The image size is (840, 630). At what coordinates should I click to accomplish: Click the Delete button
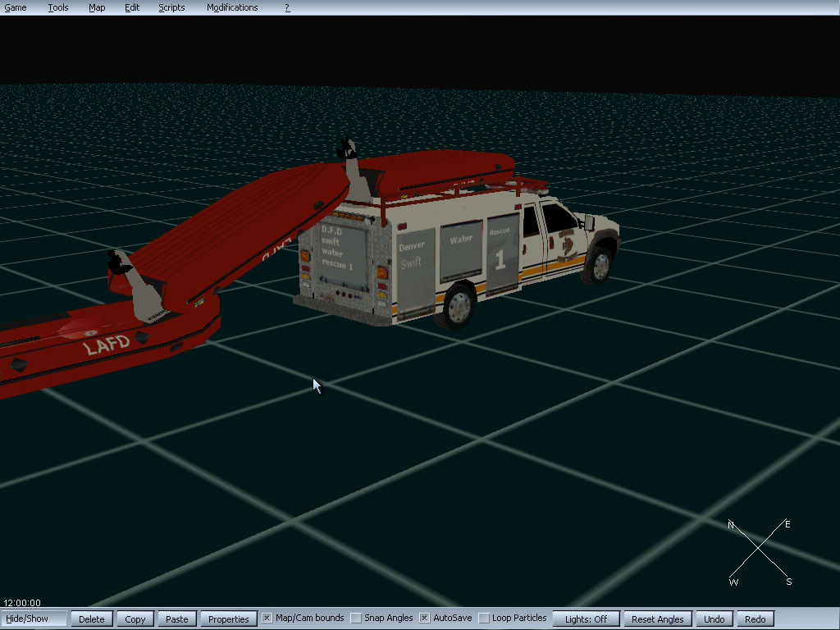(92, 619)
